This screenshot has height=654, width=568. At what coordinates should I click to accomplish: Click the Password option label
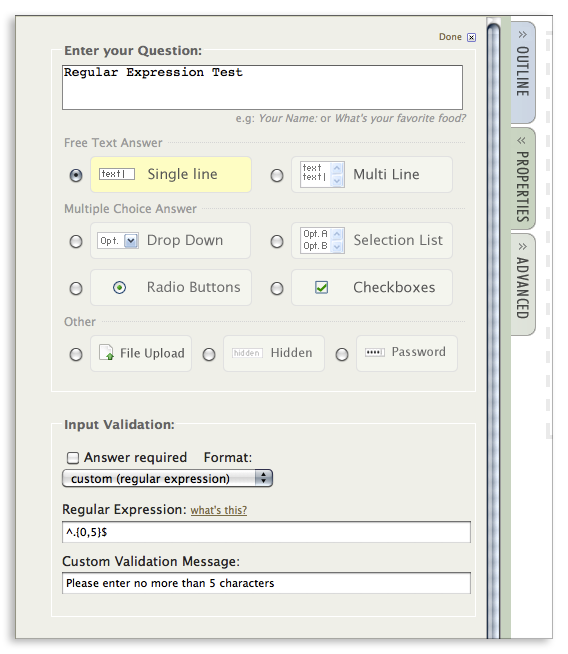(x=418, y=352)
